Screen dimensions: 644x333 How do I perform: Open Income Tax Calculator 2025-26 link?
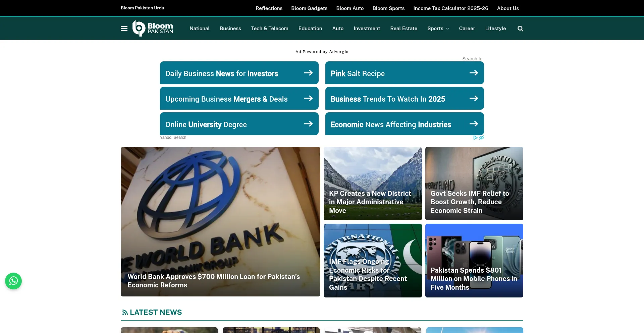[x=450, y=8]
